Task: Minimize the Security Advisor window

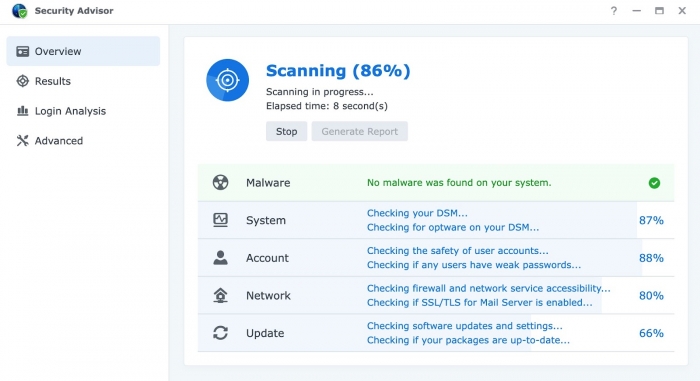Action: [637, 11]
